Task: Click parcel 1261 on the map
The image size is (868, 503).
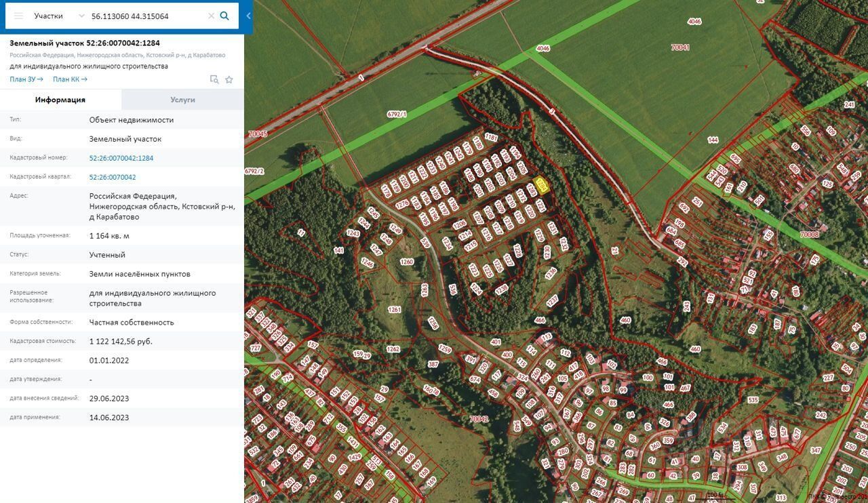Action: point(394,309)
